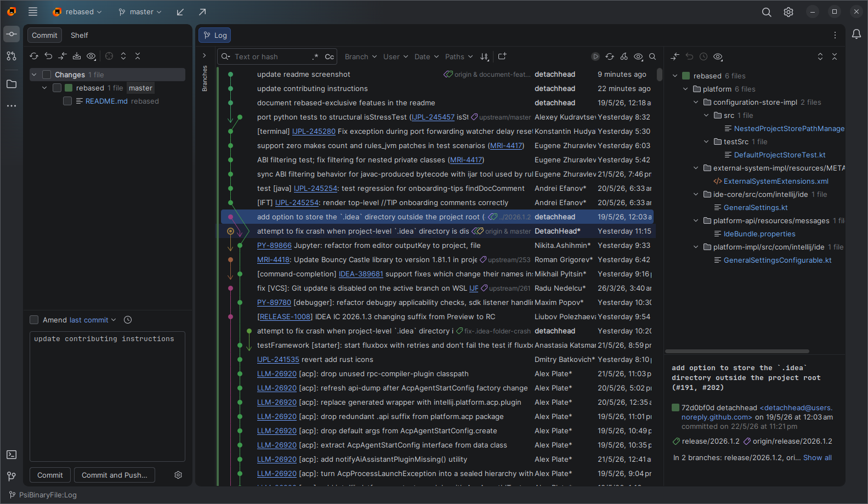Click Show all branches link
This screenshot has height=504, width=868.
coord(818,457)
